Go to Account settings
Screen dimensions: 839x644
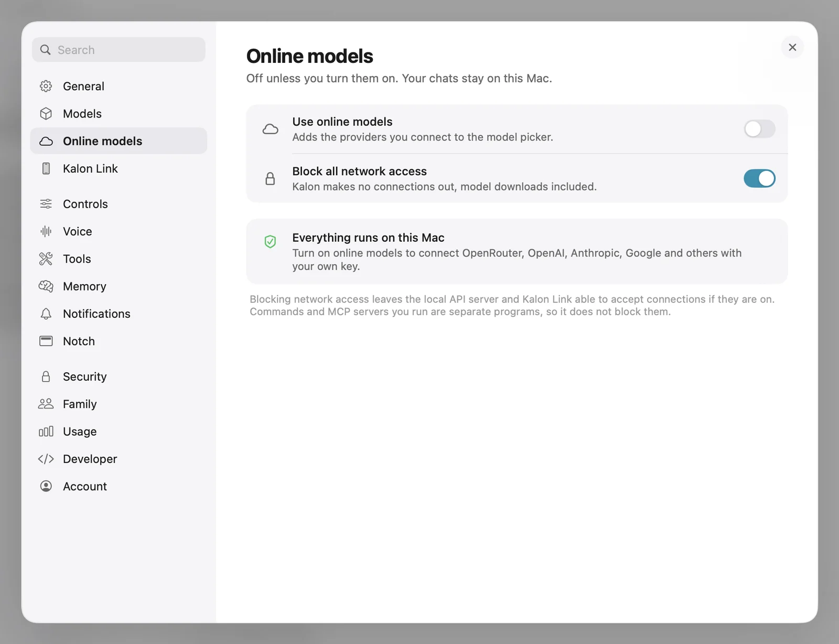119,486
